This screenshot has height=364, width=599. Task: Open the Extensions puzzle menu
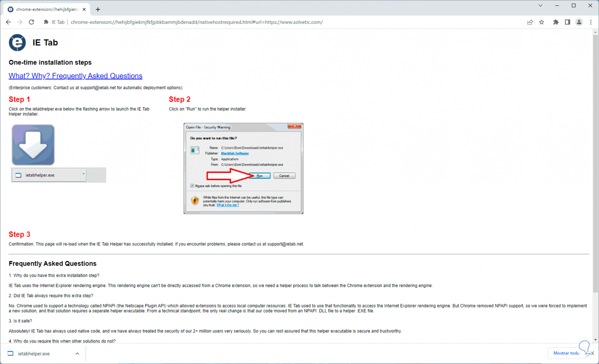(556, 22)
